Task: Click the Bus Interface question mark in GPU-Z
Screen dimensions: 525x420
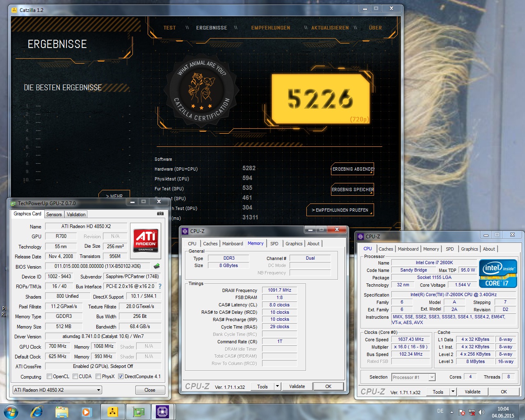Action: pos(160,286)
